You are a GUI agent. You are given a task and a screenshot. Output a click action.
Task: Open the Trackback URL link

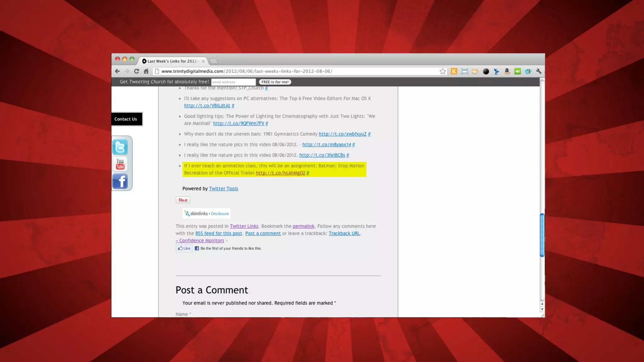click(344, 233)
